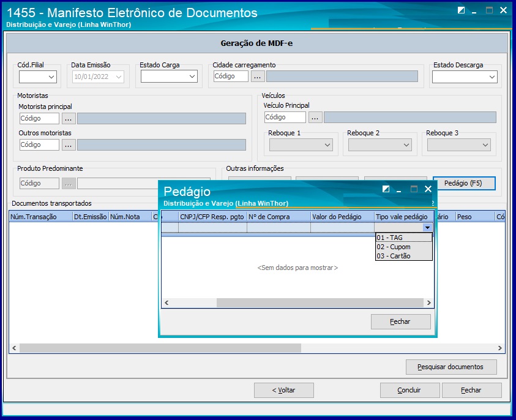
Task: Click the Peso column header
Action: click(475, 217)
